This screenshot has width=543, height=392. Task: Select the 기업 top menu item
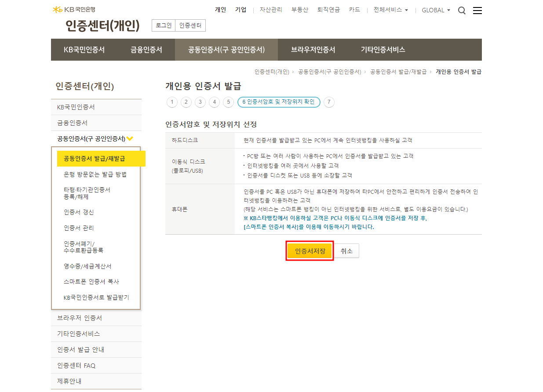coord(241,10)
